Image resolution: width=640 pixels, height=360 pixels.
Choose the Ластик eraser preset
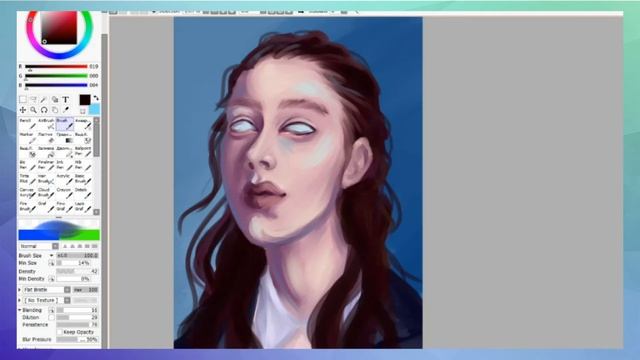47,138
